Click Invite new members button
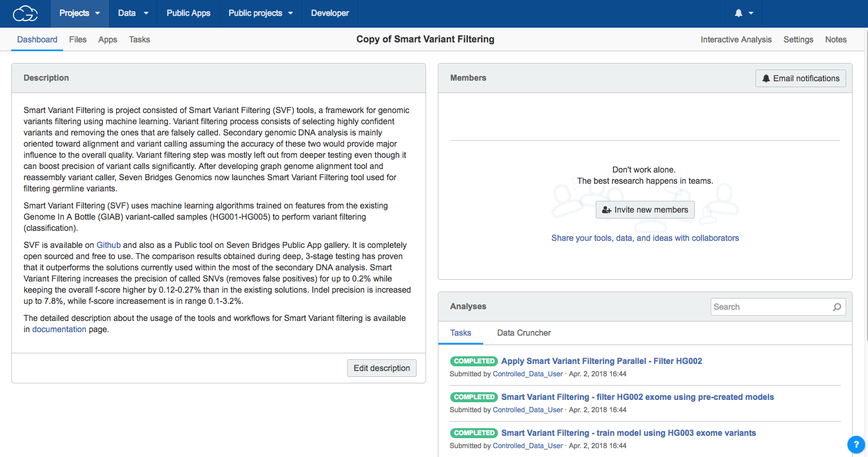The height and width of the screenshot is (457, 868). pos(645,210)
